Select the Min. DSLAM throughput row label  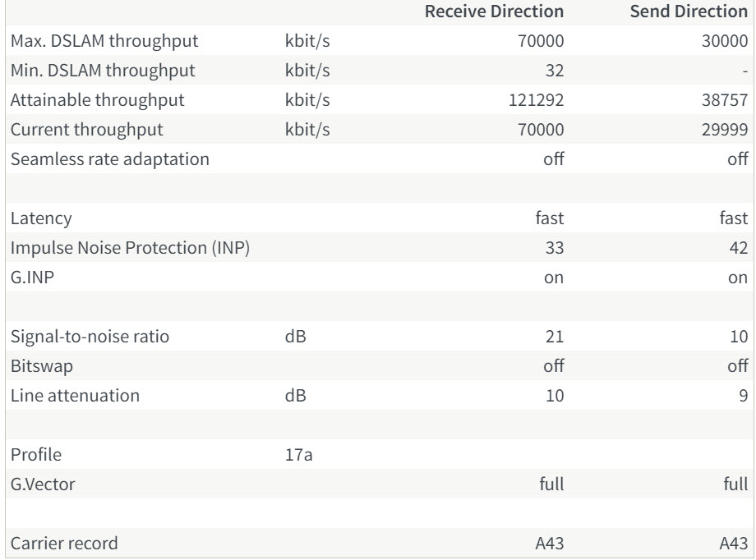[103, 71]
